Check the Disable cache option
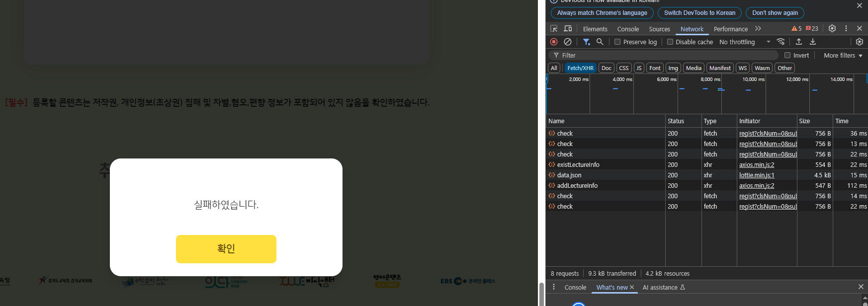The width and height of the screenshot is (868, 306). click(670, 42)
